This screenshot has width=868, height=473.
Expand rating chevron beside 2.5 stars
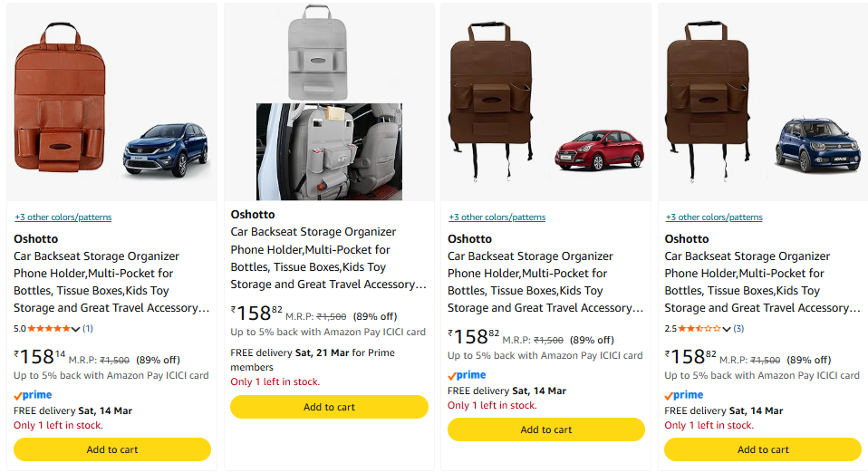pyautogui.click(x=727, y=328)
